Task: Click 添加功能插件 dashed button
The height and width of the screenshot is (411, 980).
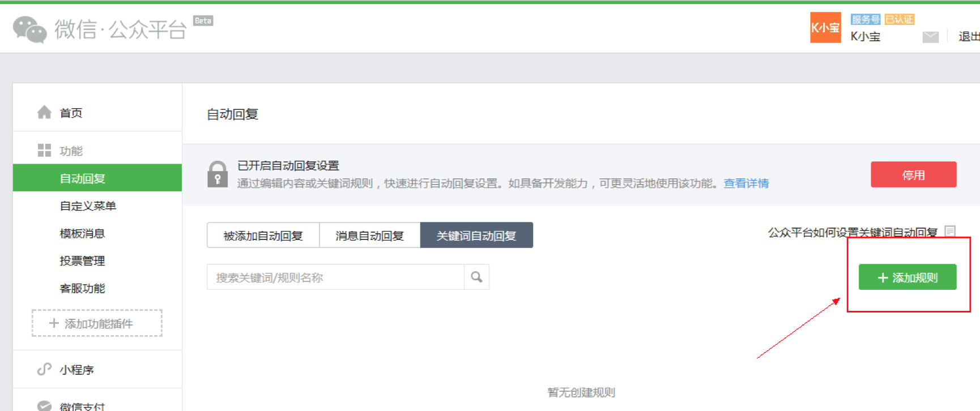Action: 97,323
